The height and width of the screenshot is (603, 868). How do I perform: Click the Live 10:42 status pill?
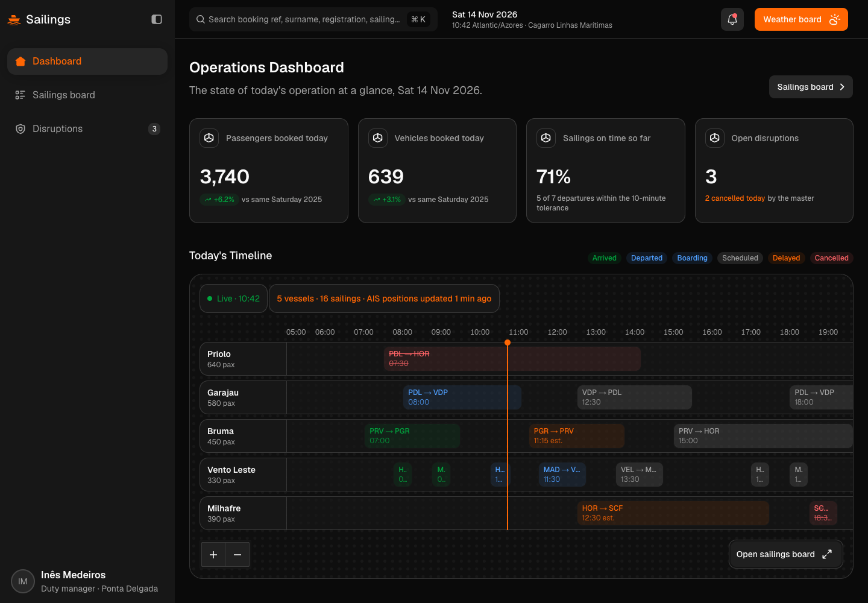tap(233, 298)
